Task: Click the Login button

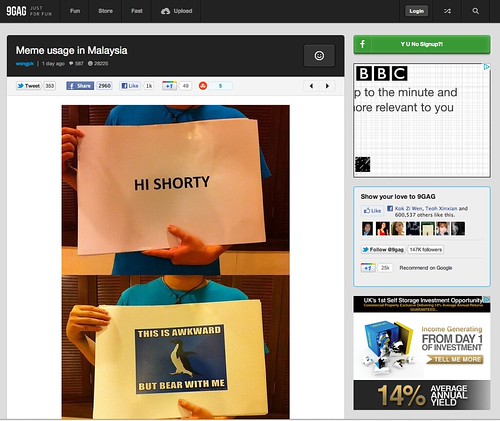Action: click(x=416, y=11)
